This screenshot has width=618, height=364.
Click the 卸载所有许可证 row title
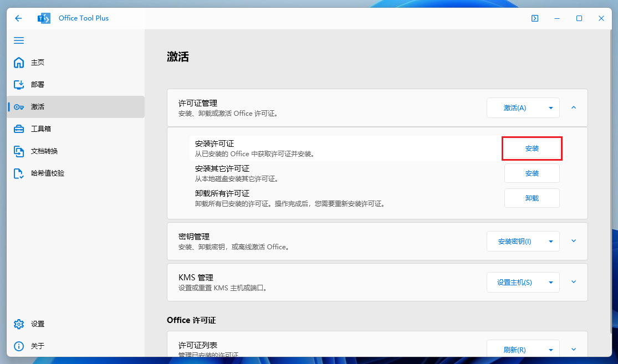[x=222, y=193]
